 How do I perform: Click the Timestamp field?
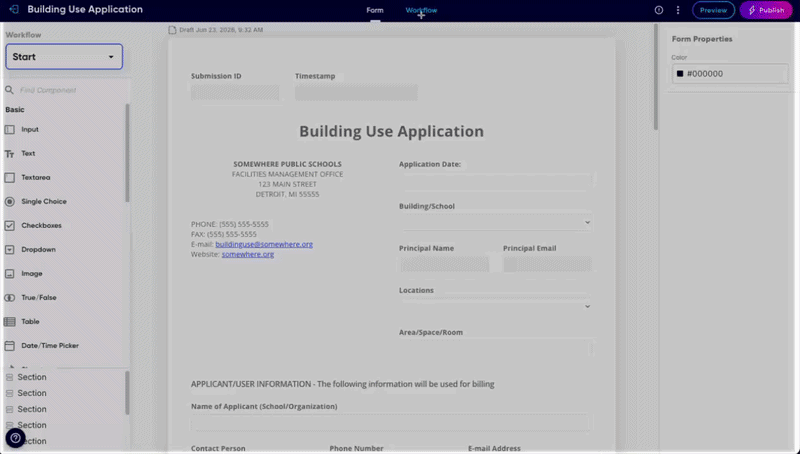(356, 92)
